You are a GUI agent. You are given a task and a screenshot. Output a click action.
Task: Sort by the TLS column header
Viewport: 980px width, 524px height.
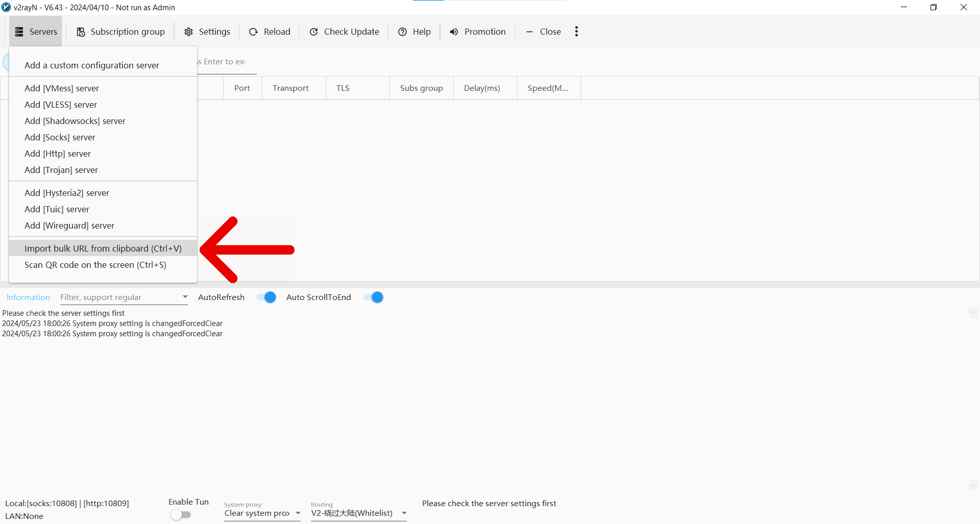pyautogui.click(x=357, y=88)
